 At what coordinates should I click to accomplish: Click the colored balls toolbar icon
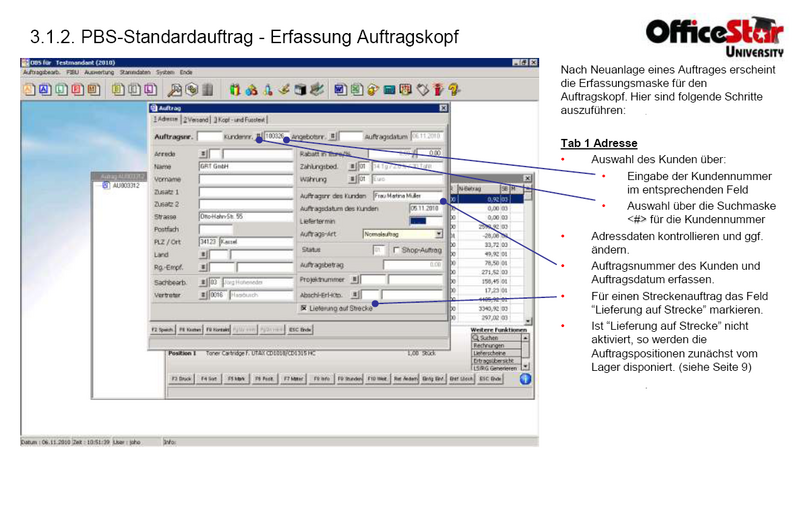click(x=251, y=90)
